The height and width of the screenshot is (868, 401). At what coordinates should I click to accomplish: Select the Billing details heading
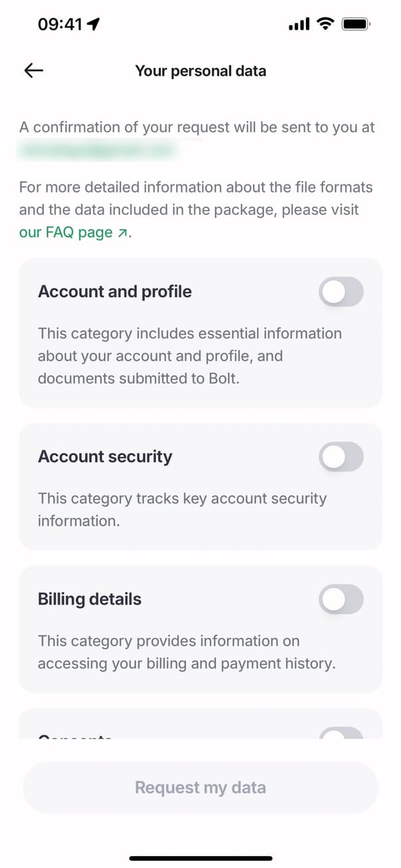[90, 599]
